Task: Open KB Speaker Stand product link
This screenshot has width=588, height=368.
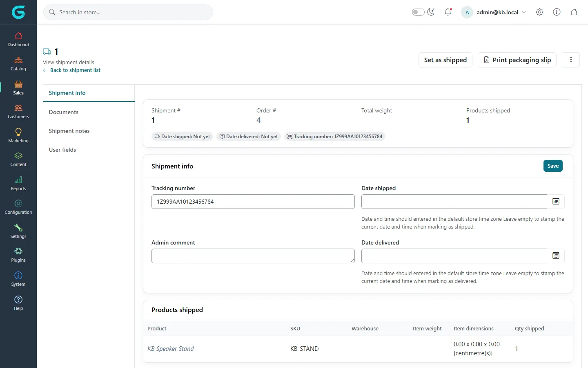Action: (x=171, y=349)
